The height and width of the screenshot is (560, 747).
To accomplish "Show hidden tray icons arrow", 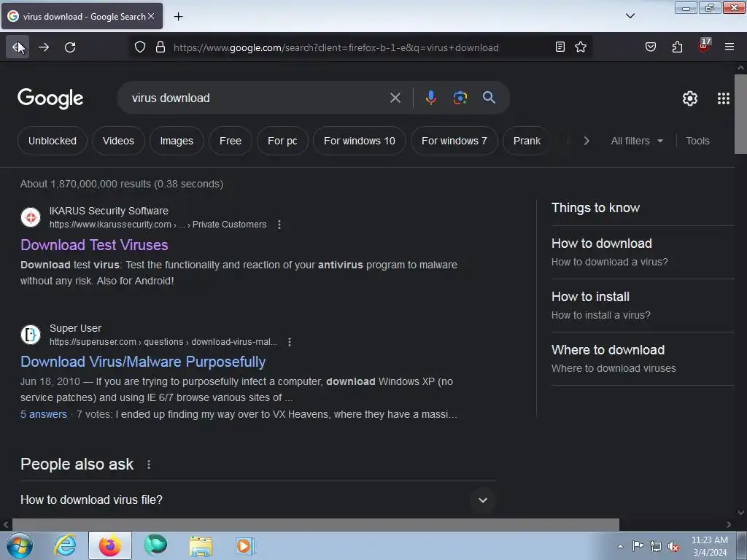I will 620,546.
